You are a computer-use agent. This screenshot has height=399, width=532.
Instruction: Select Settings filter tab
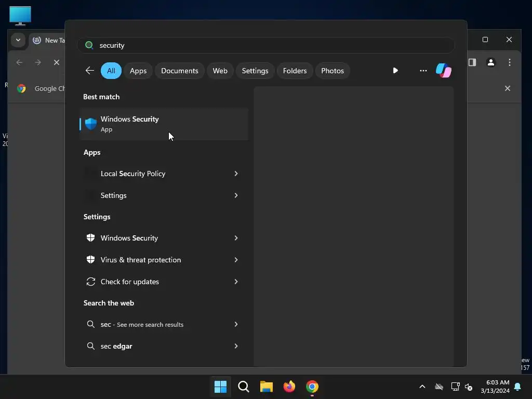click(255, 71)
